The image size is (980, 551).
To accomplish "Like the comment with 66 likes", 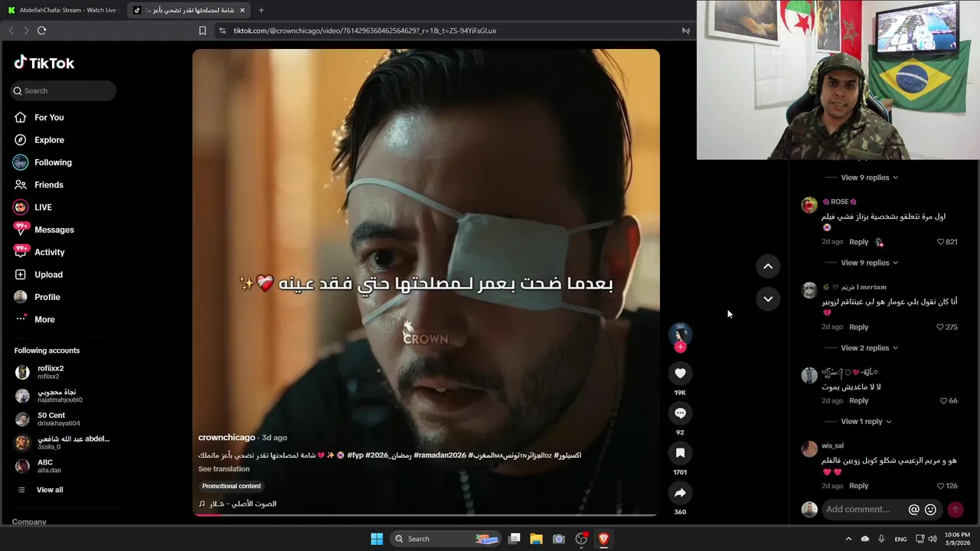I will 942,401.
